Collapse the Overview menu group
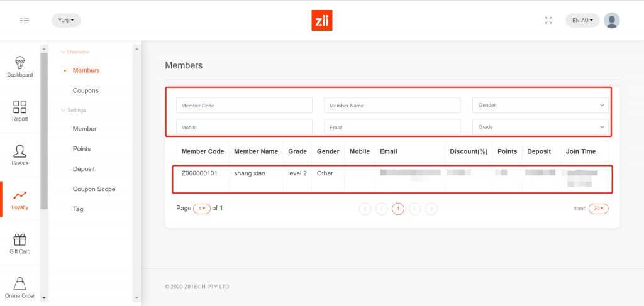This screenshot has width=644, height=306. click(75, 52)
